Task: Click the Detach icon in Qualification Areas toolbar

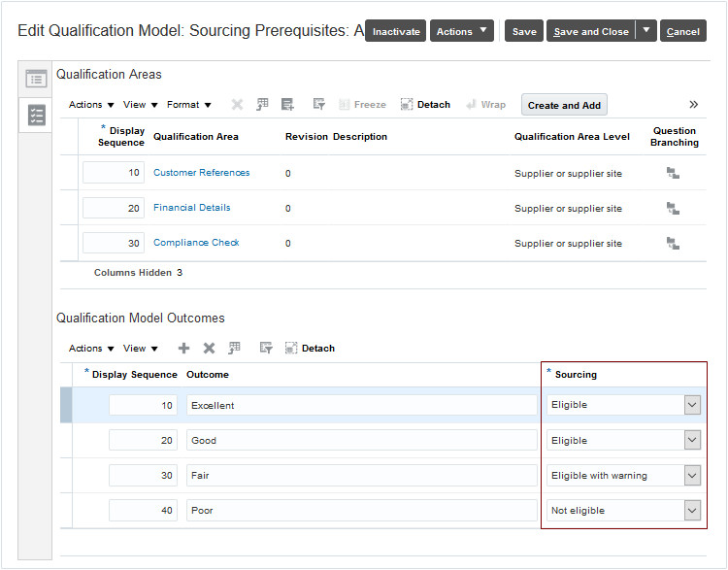Action: (x=408, y=105)
